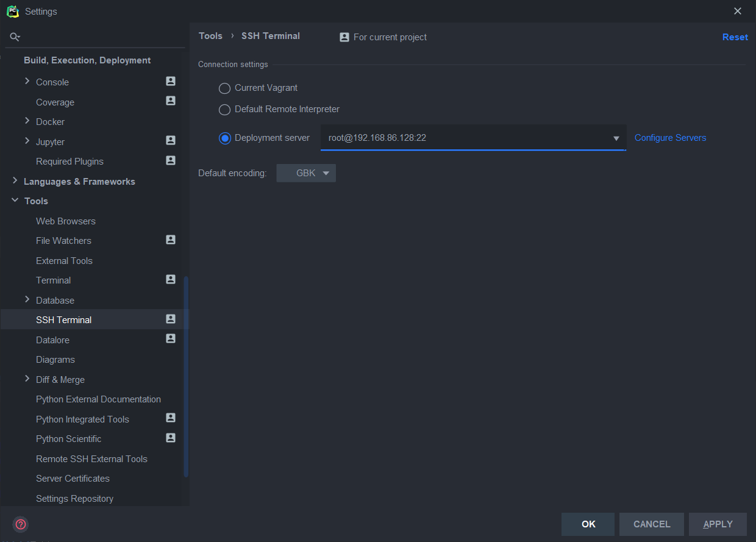Click project-scope icon beside File Watchers
Screen dimensions: 756x542
(x=171, y=240)
